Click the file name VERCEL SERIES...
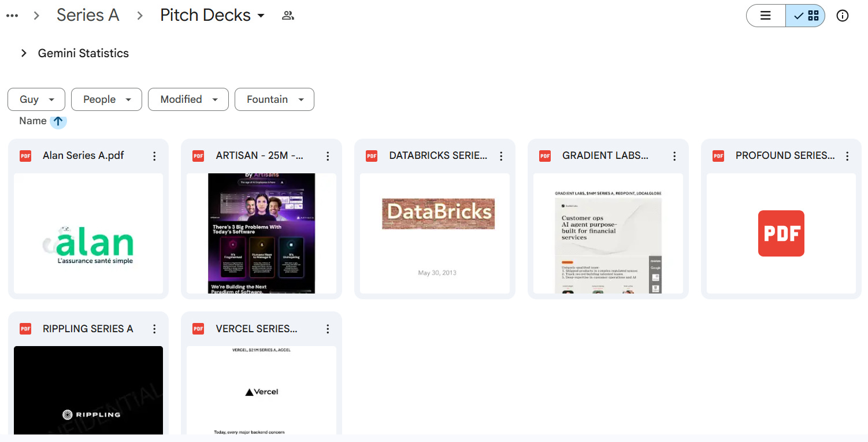868x442 pixels. pos(257,329)
